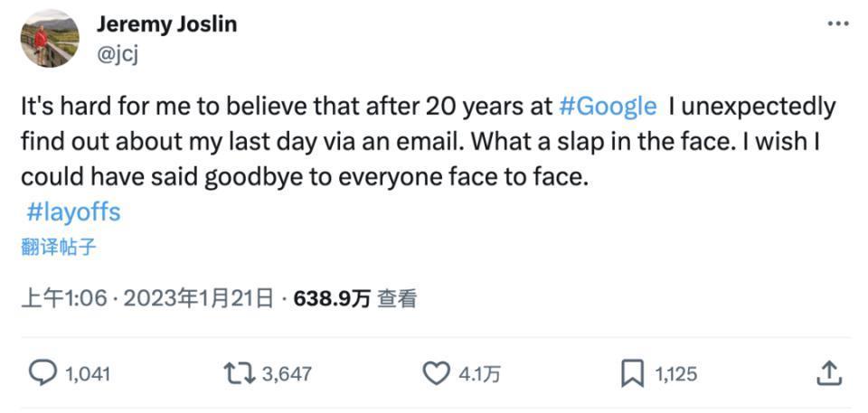Image resolution: width=868 pixels, height=413 pixels.
Task: Click the 3,647 retweet count
Action: [288, 374]
